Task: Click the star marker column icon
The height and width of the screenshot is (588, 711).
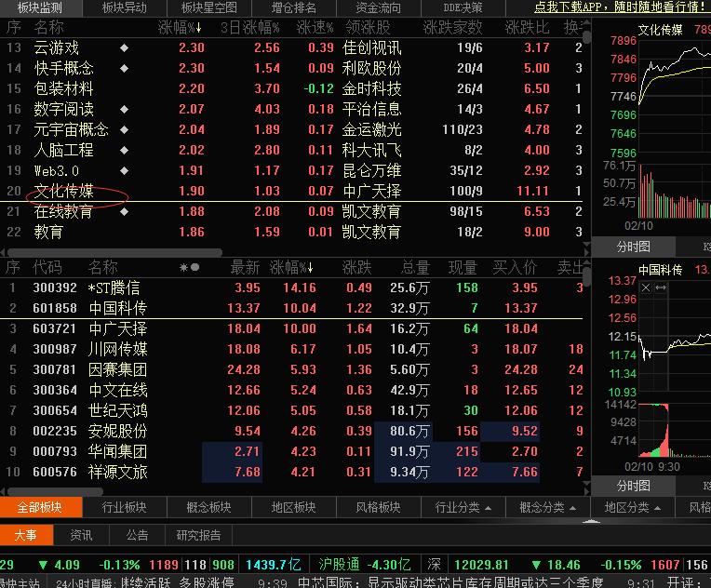Action: click(x=183, y=267)
